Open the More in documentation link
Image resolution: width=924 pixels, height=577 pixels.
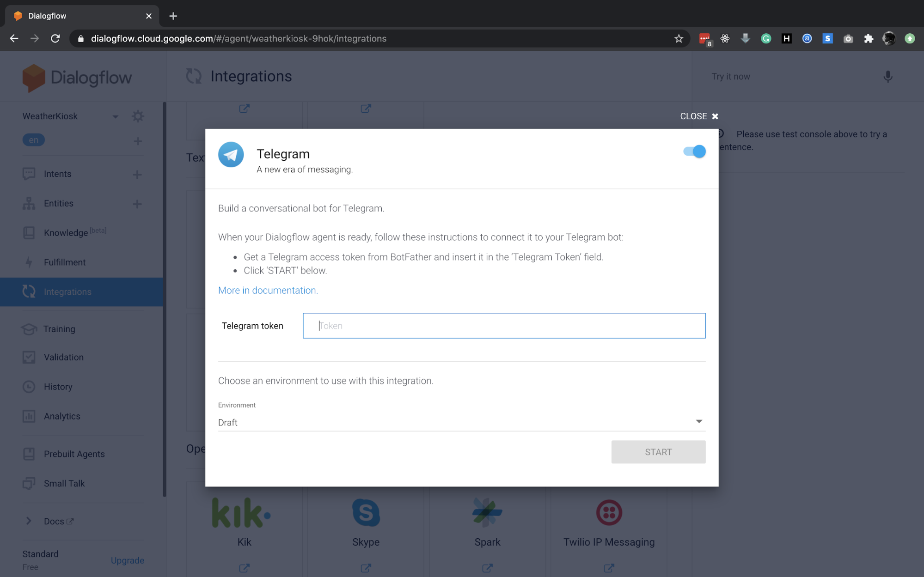tap(268, 290)
